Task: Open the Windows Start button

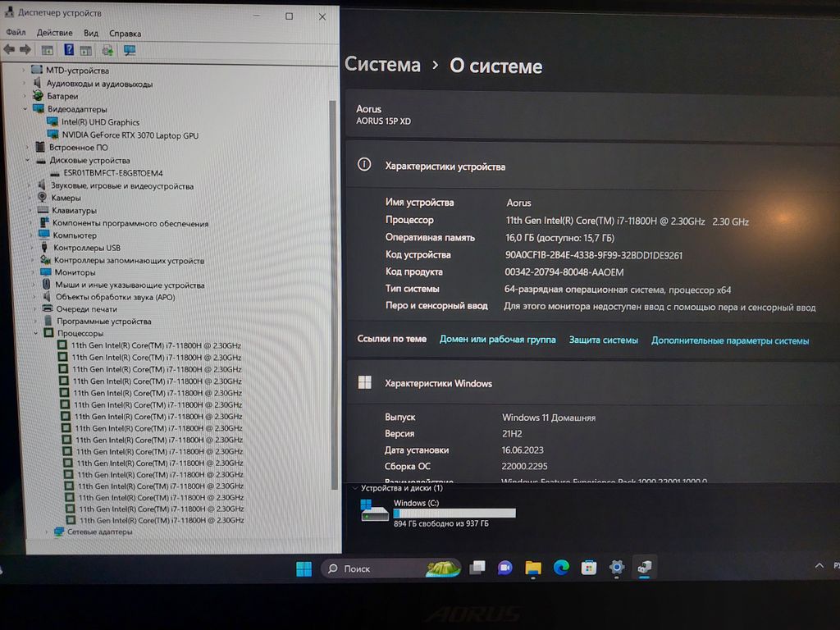Action: (304, 568)
